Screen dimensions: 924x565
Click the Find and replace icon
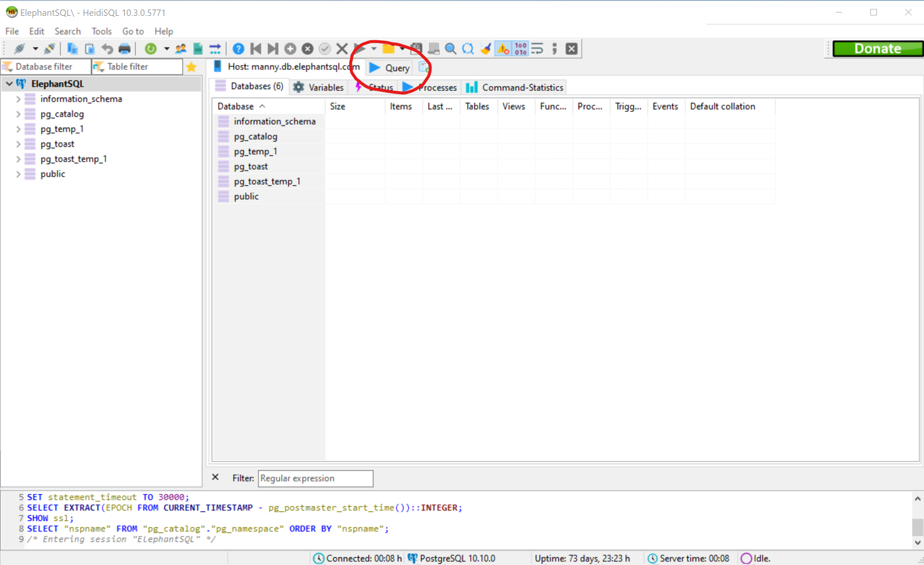pos(468,48)
